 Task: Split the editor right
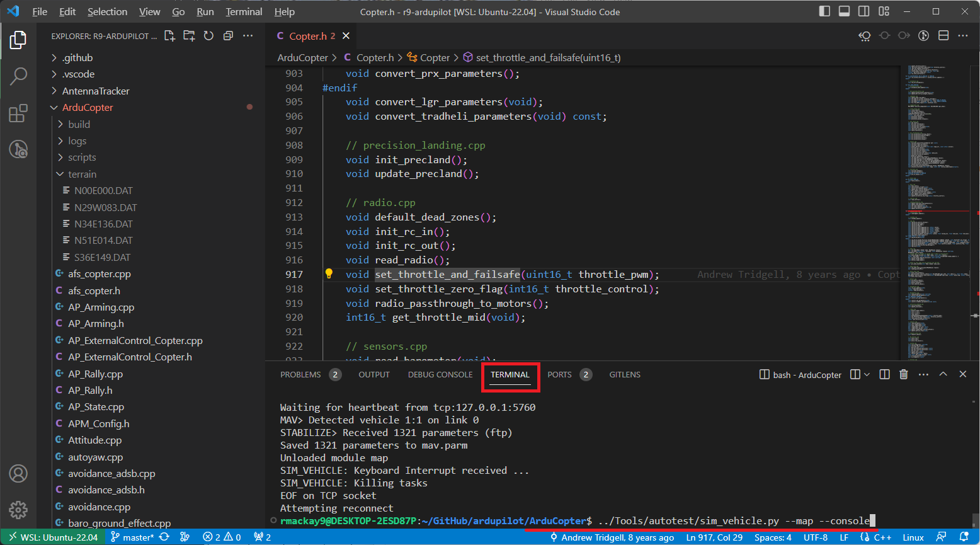[x=943, y=36]
